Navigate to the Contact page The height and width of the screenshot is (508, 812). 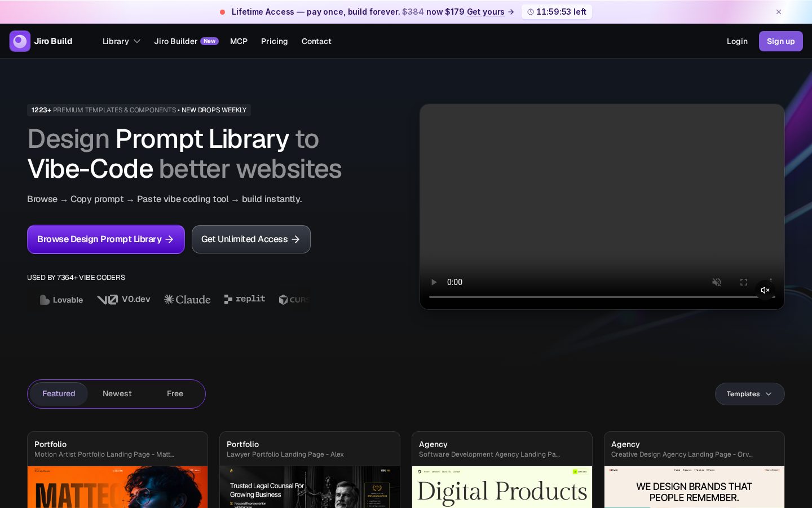click(316, 41)
